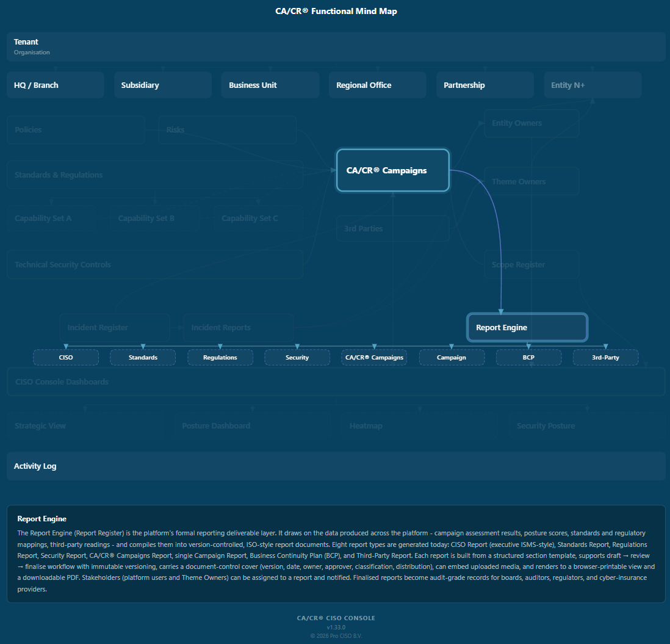Open the CISO report type chip
670x644 pixels.
[66, 358]
